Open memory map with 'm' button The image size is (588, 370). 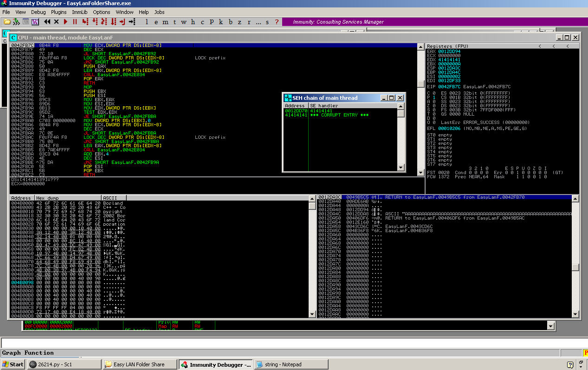[166, 22]
